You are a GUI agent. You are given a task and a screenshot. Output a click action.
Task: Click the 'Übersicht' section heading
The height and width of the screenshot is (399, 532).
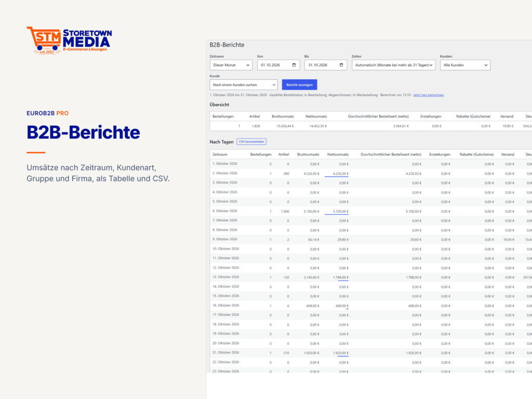219,104
